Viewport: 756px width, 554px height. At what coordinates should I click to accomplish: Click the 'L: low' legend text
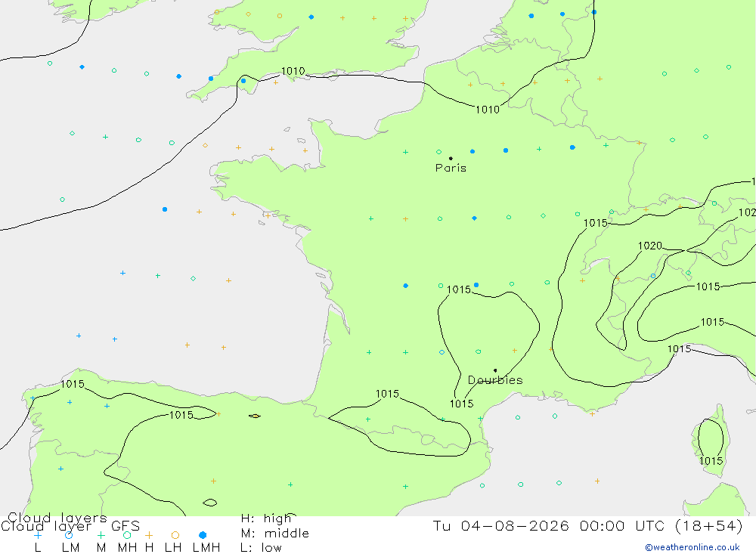point(261,548)
